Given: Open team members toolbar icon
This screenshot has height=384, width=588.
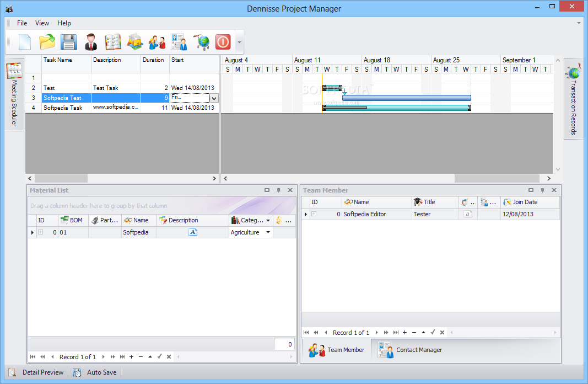Looking at the screenshot, I should tap(157, 42).
